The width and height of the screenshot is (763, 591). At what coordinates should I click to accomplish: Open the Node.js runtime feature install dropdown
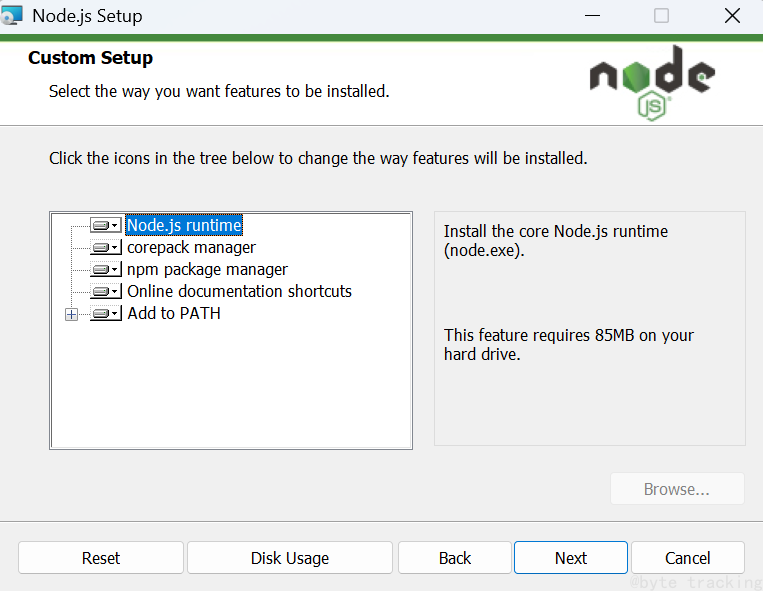106,225
